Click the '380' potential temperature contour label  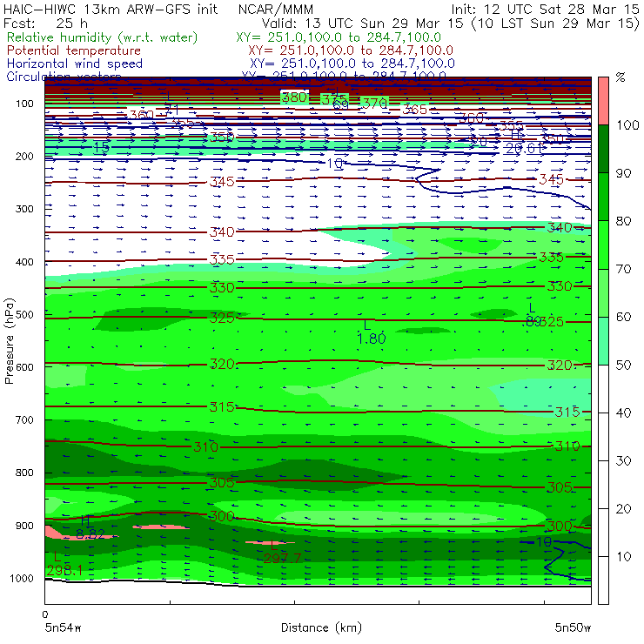click(294, 97)
